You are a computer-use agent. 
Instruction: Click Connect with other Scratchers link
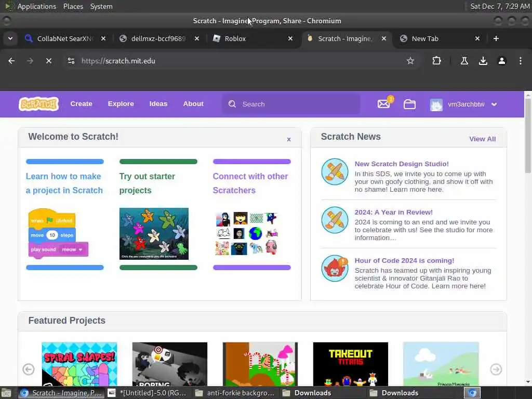(250, 183)
